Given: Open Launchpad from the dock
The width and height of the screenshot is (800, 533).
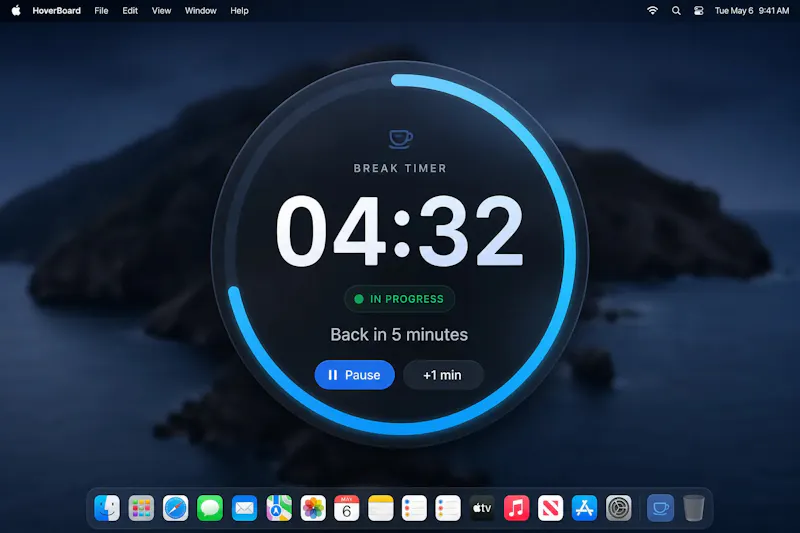Looking at the screenshot, I should [141, 508].
